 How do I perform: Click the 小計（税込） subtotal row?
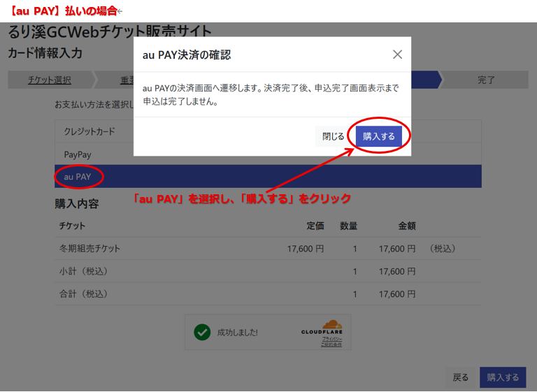pos(83,271)
